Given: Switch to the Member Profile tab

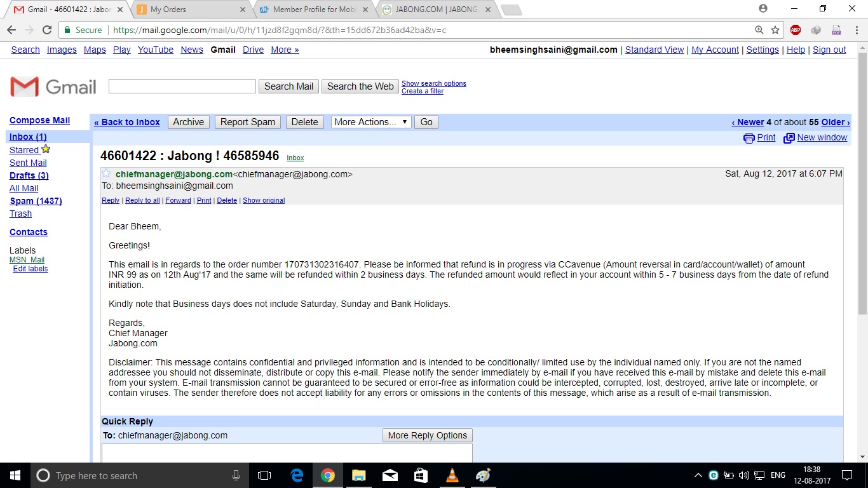Looking at the screenshot, I should coord(313,10).
